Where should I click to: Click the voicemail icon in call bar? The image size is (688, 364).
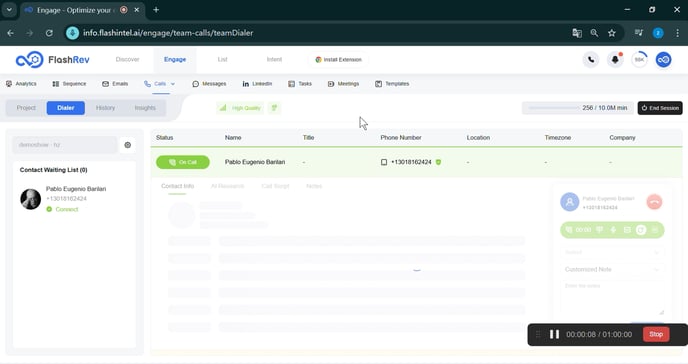tap(627, 230)
